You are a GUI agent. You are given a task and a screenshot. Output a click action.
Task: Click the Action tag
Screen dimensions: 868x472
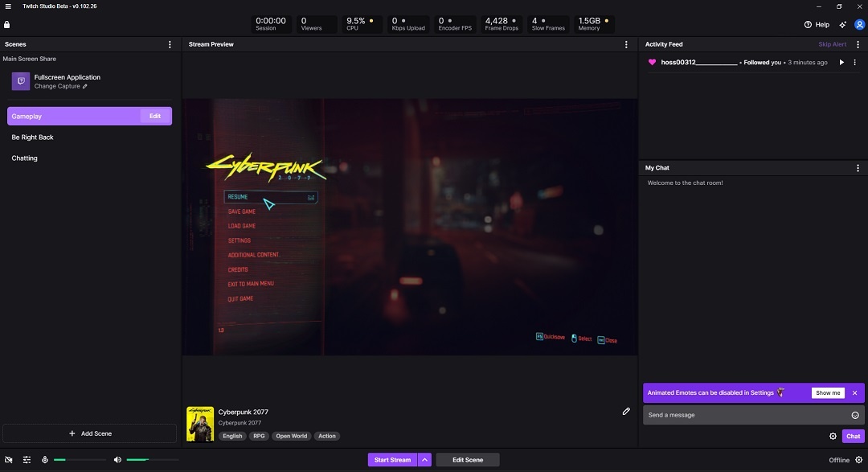(x=326, y=436)
